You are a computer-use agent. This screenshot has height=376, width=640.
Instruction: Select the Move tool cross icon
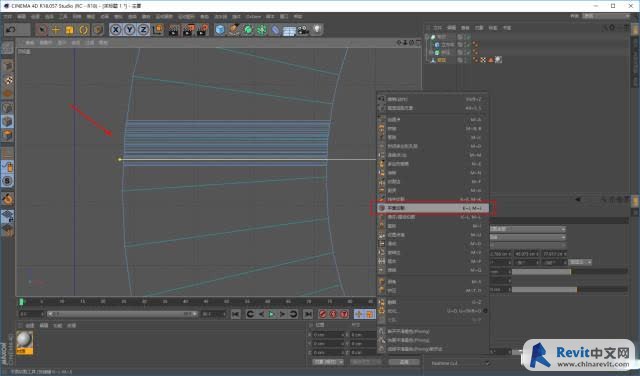(x=56, y=30)
